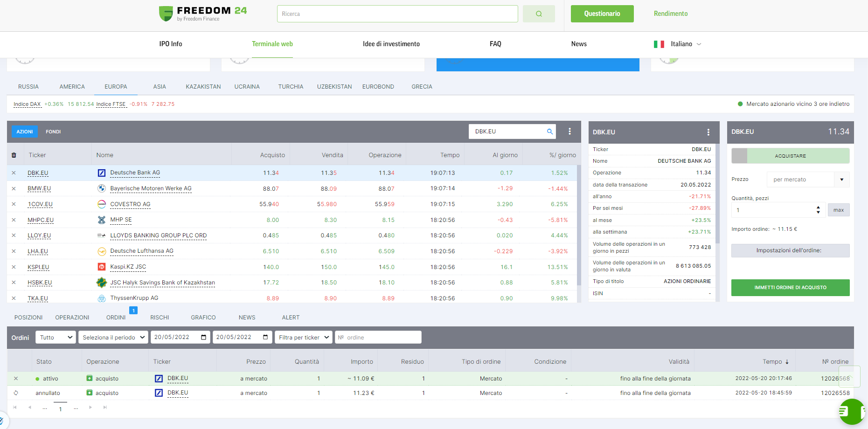Go to page 1 in orders pagination
The width and height of the screenshot is (868, 429).
click(60, 409)
